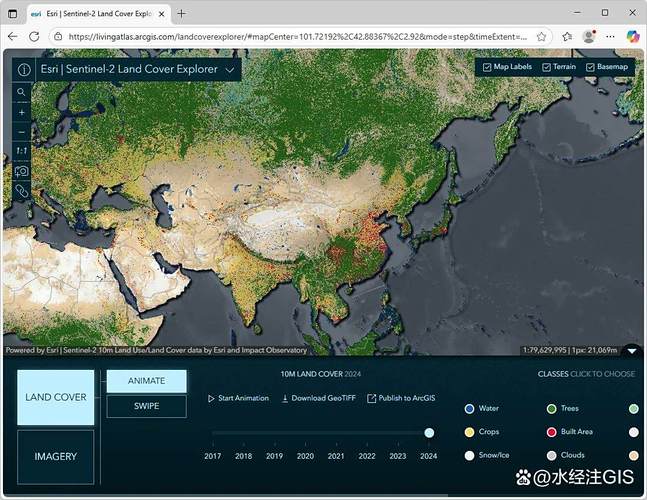Close the Sentinel-2 Land Cover tab

click(x=162, y=14)
